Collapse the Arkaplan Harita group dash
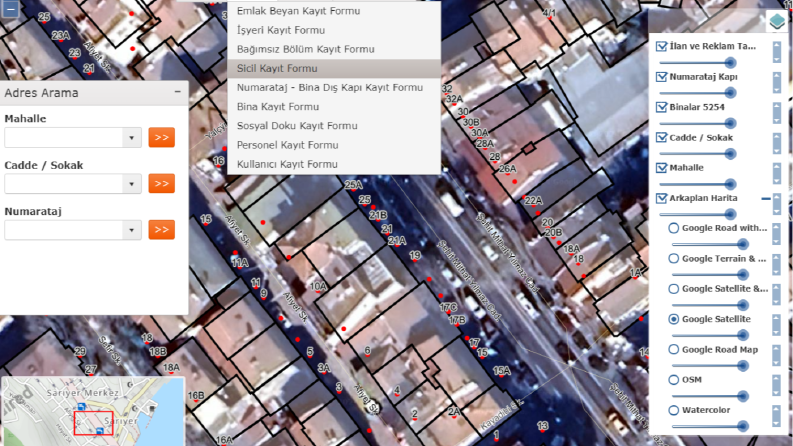This screenshot has width=793, height=446. click(x=766, y=199)
